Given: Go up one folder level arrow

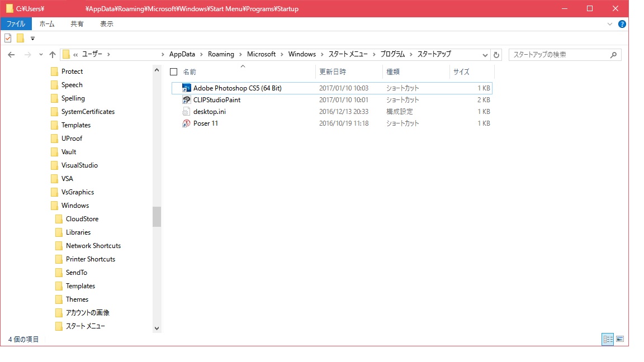Looking at the screenshot, I should [52, 55].
